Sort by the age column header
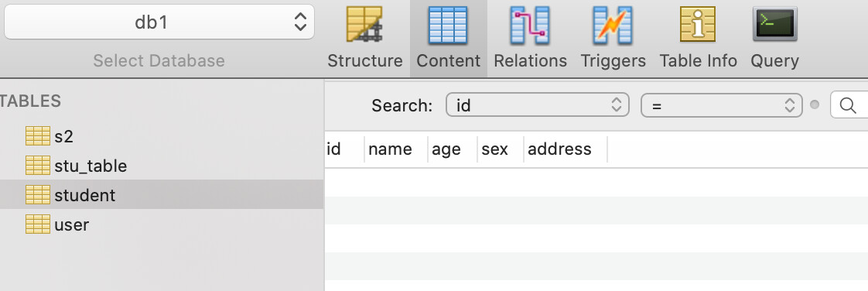Image resolution: width=868 pixels, height=291 pixels. tap(453, 149)
